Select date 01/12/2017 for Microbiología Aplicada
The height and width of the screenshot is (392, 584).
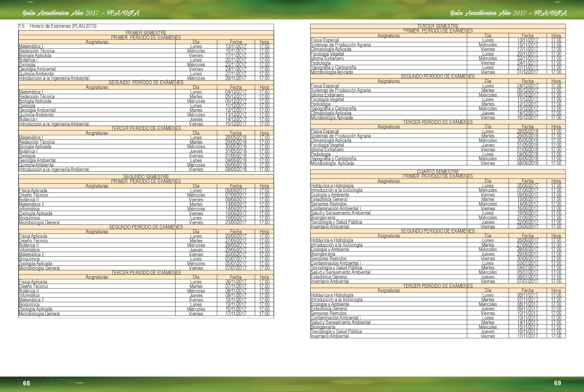[527, 72]
